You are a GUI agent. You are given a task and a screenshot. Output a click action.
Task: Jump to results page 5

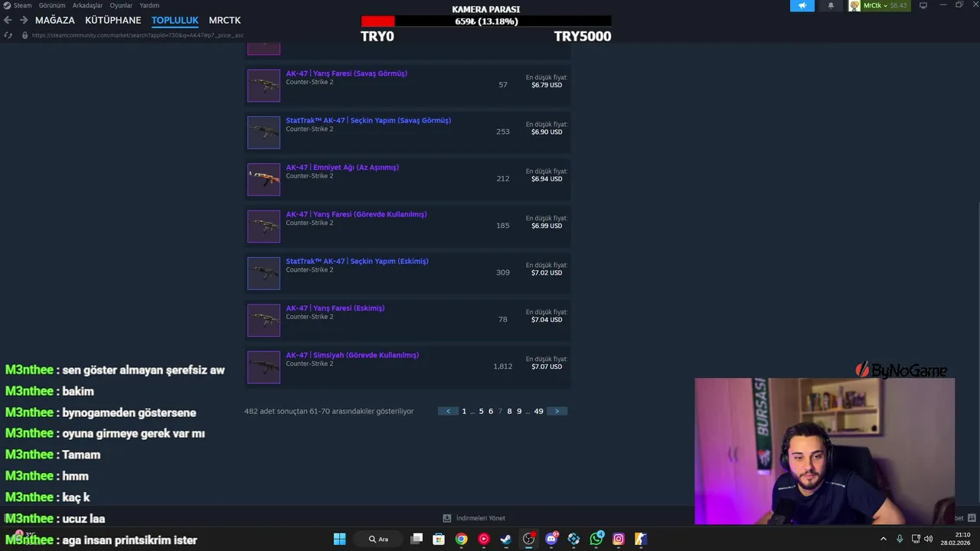pyautogui.click(x=481, y=411)
